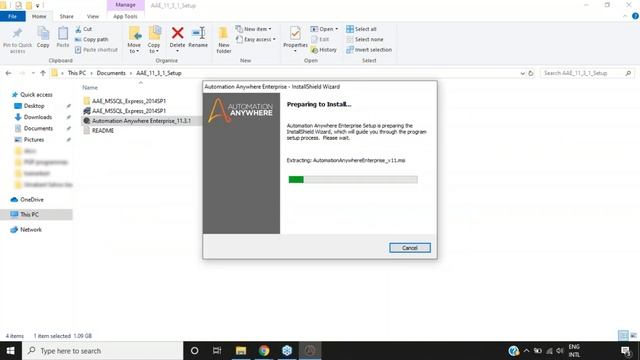Switch to the Home tab
The height and width of the screenshot is (360, 640).
(x=39, y=16)
